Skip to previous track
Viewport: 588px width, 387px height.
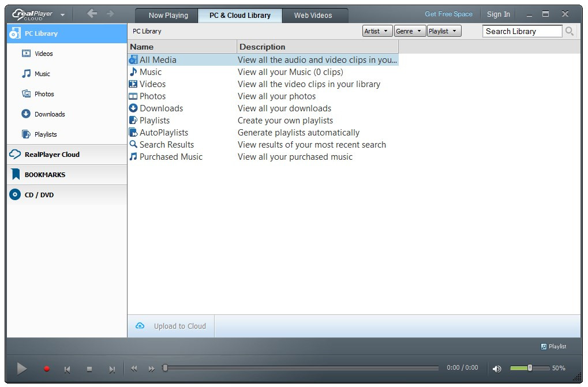click(67, 369)
